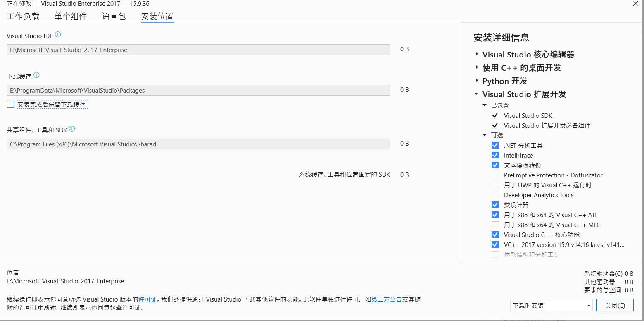Screen dimensions: 644x321
Task: Click the 要求的总空间 label
Action: (x=603, y=290)
